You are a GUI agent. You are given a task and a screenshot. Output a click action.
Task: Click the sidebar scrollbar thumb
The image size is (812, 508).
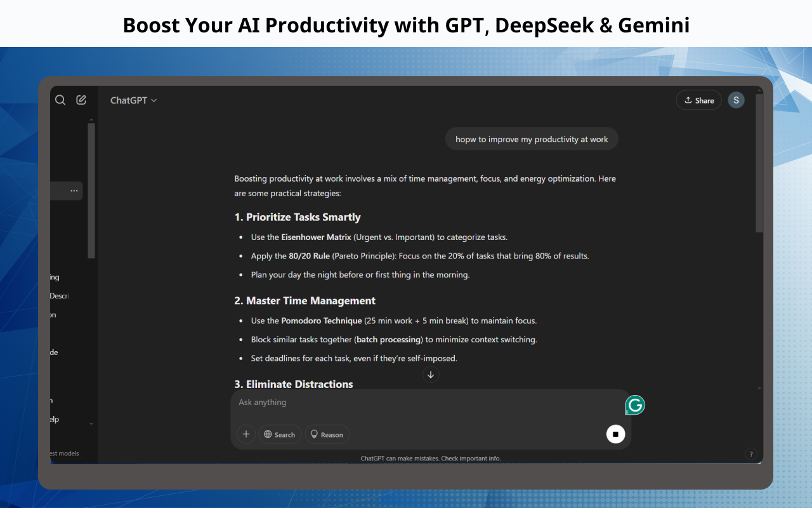pos(91,190)
